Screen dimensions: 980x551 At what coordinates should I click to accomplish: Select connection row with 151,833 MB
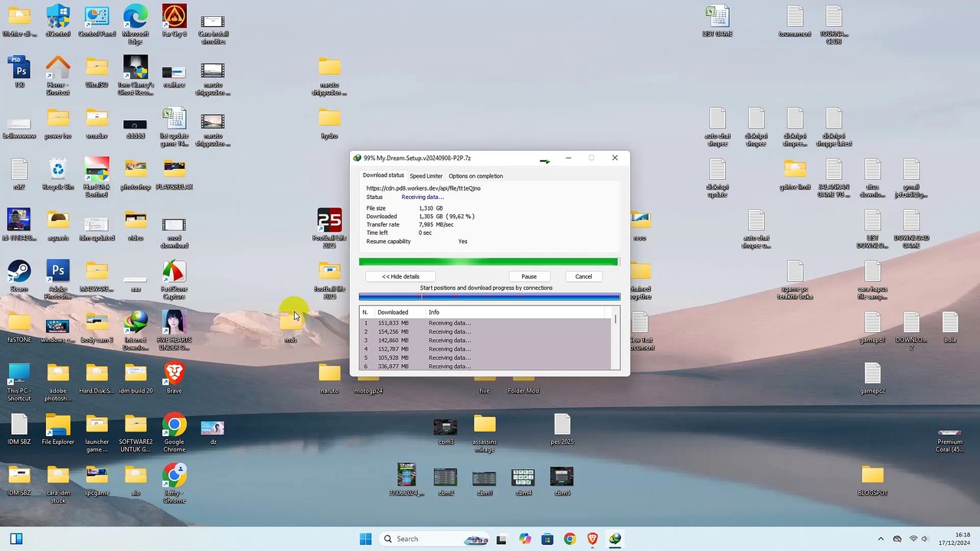pos(486,323)
